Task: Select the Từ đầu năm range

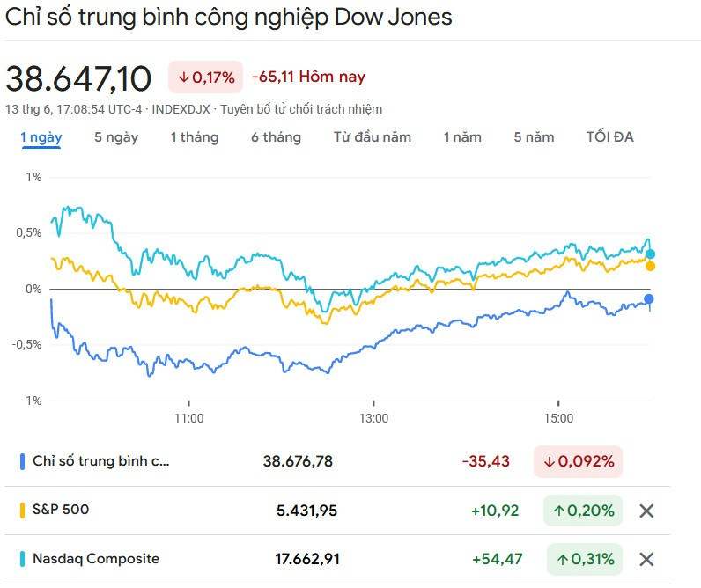Action: 372,137
